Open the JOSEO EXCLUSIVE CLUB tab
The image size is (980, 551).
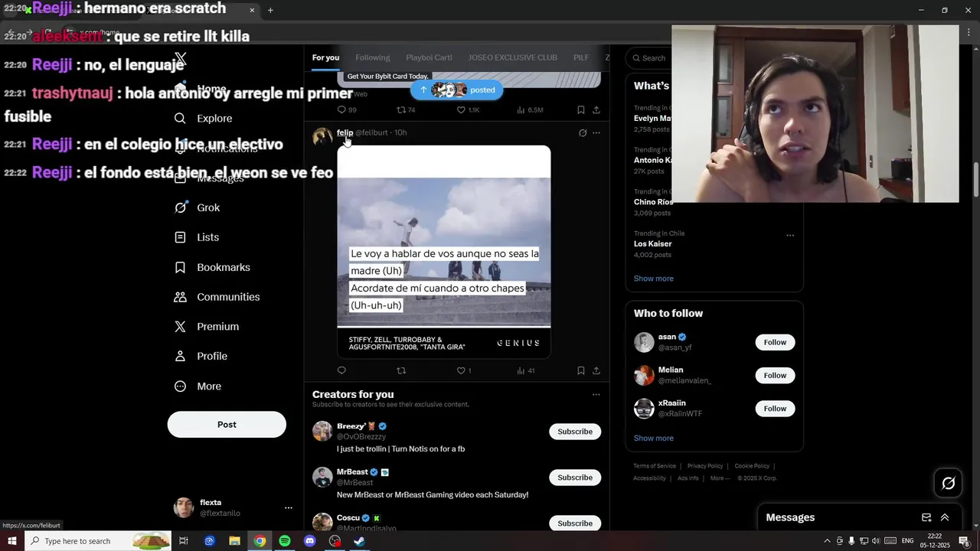coord(513,58)
